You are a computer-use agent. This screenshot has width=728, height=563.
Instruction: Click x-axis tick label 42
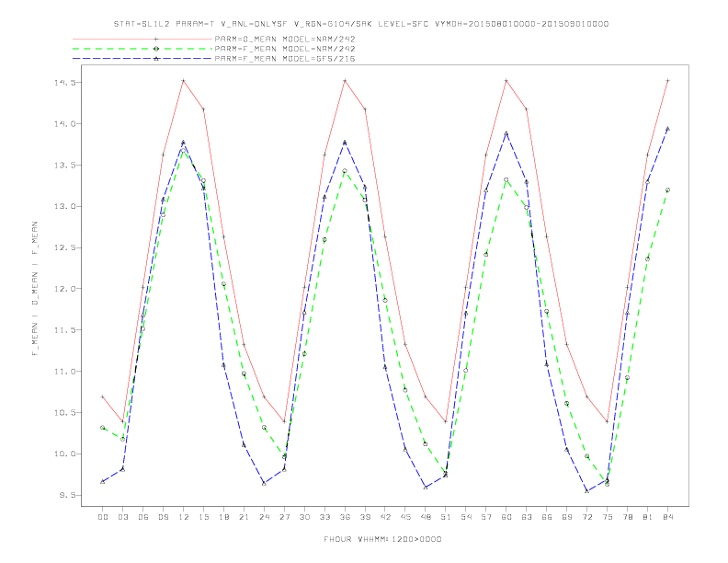click(385, 517)
